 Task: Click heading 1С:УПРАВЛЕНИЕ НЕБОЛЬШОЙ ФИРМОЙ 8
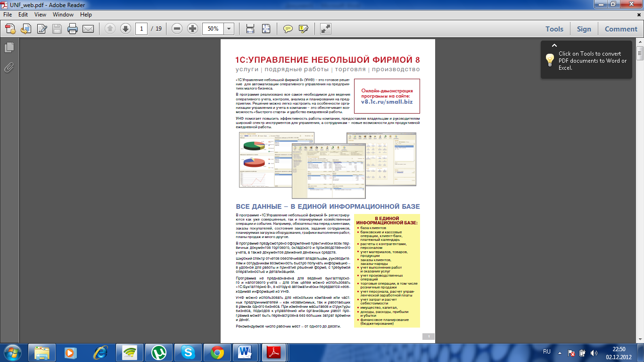(x=328, y=60)
